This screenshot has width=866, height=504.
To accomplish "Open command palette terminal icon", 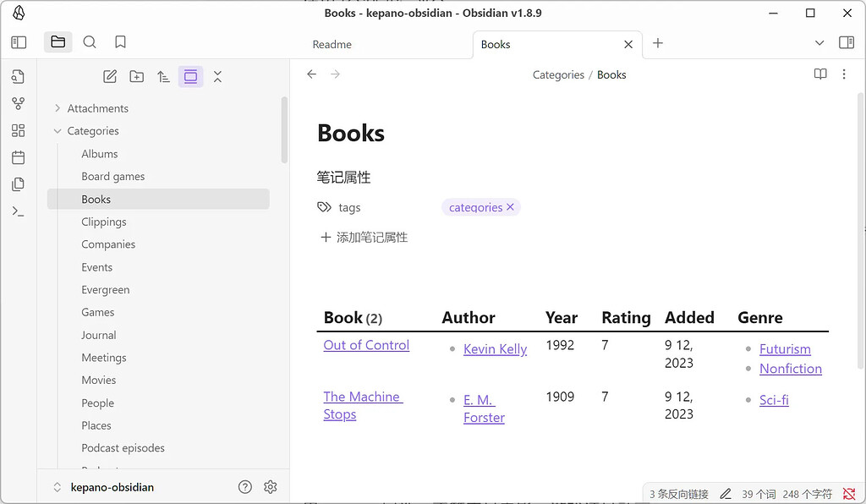I will click(x=19, y=211).
